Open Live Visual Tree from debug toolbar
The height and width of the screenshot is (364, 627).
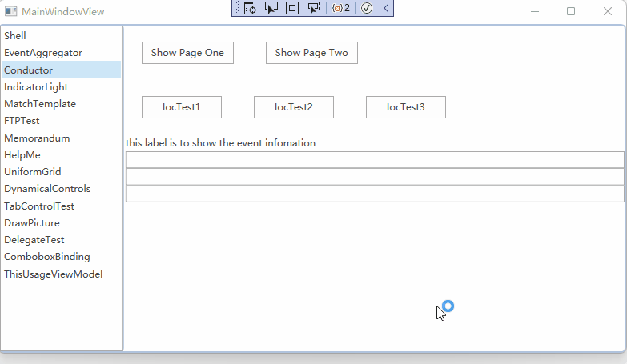(x=251, y=8)
